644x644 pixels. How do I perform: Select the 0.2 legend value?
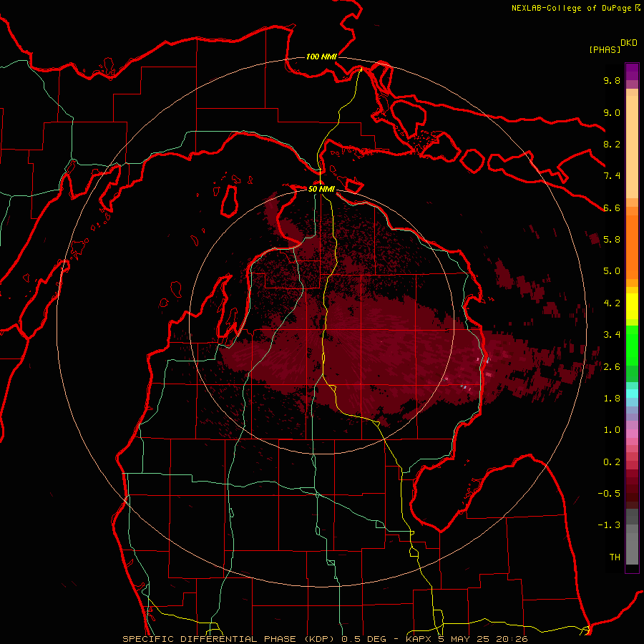click(x=612, y=462)
